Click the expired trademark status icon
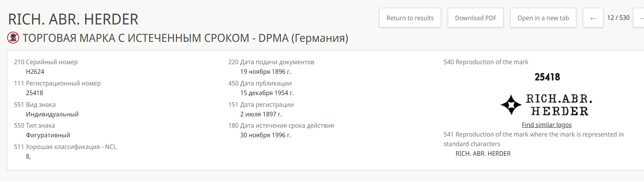 [13, 38]
